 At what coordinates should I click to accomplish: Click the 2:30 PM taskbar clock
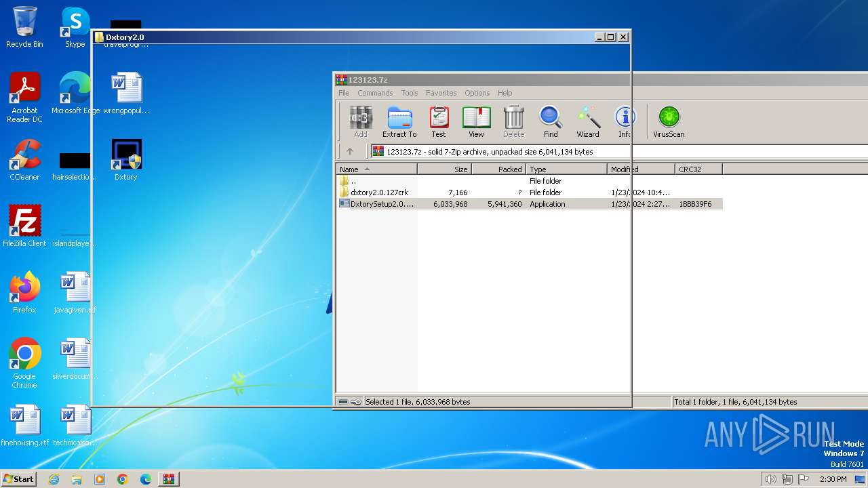click(x=833, y=479)
